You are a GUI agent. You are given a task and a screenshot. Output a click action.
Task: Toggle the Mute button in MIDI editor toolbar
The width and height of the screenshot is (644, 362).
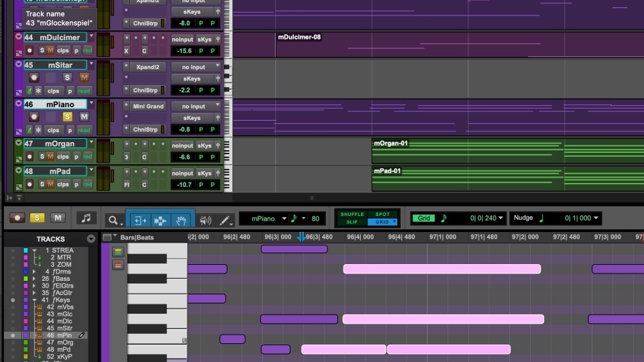point(58,218)
